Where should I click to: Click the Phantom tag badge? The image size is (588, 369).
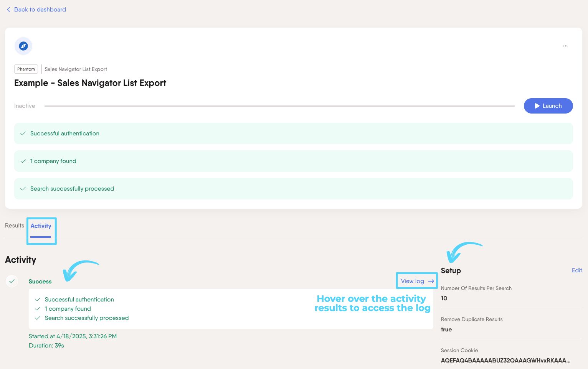click(26, 69)
